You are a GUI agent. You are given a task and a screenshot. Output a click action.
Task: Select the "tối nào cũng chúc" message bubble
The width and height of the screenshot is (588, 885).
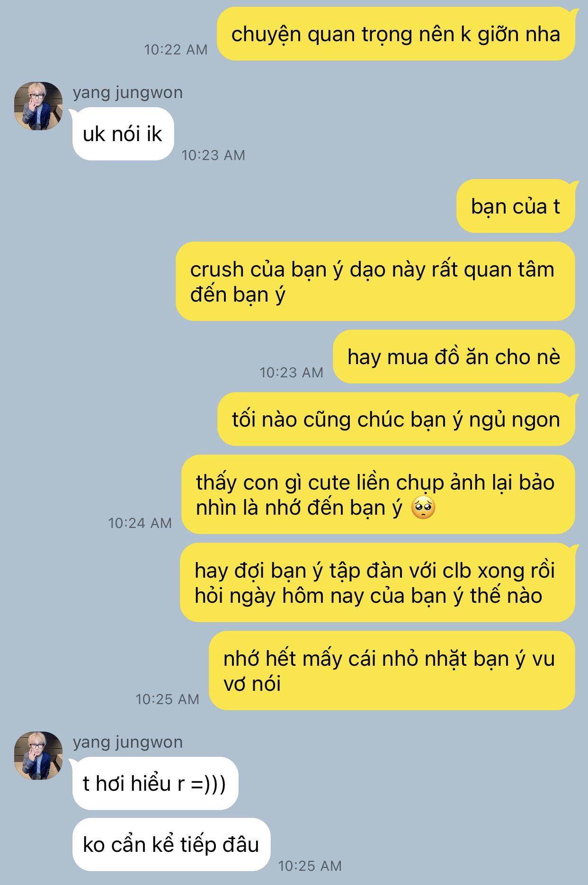[x=396, y=419]
